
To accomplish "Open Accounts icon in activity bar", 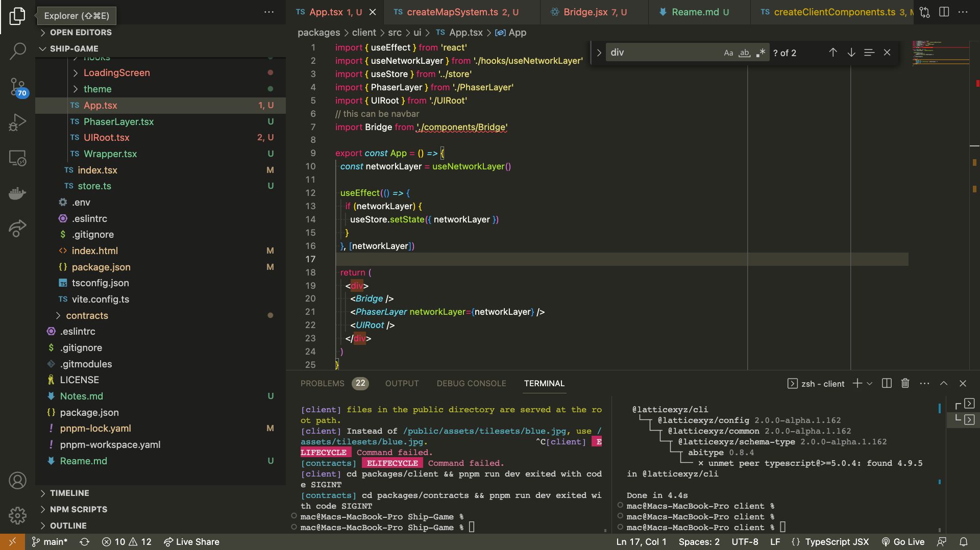I will pos(17,481).
